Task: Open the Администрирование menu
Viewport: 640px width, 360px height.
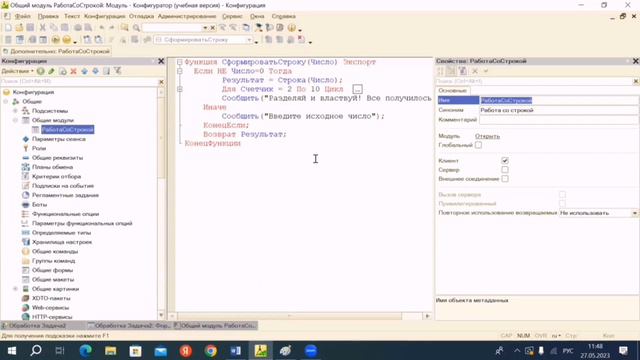Action: click(x=187, y=16)
